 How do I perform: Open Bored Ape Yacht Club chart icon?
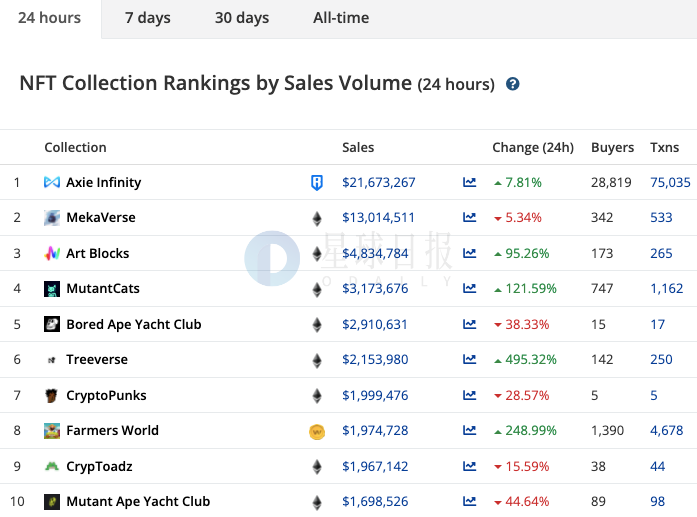tap(469, 324)
